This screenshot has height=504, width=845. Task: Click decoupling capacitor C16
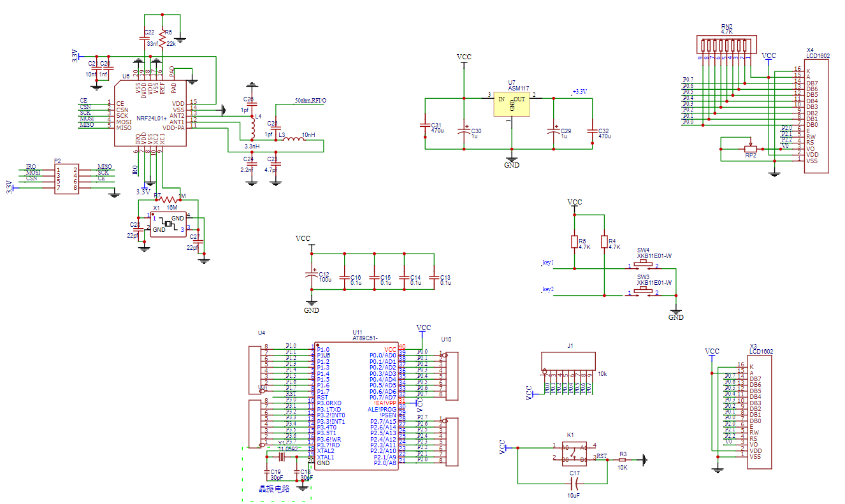tap(343, 278)
